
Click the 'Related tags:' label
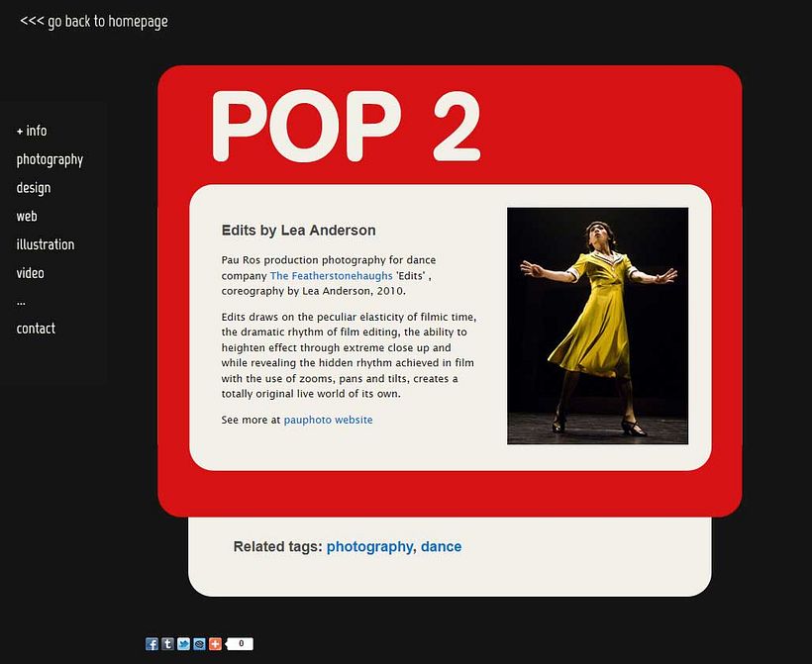coord(278,546)
